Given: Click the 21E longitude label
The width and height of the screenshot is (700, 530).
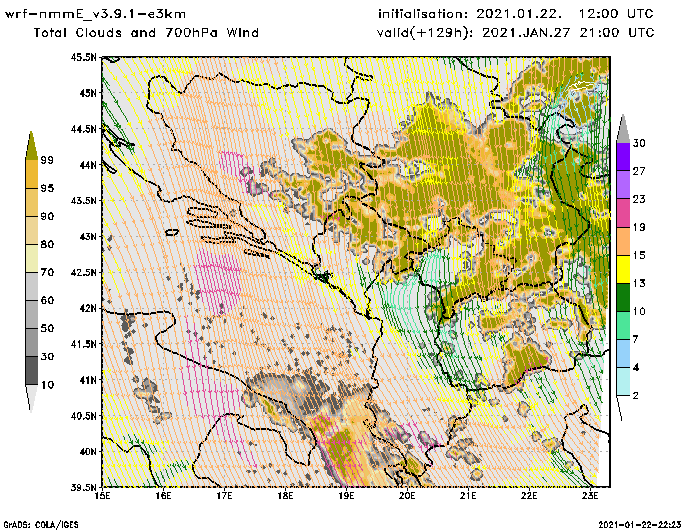Looking at the screenshot, I should pyautogui.click(x=468, y=496).
